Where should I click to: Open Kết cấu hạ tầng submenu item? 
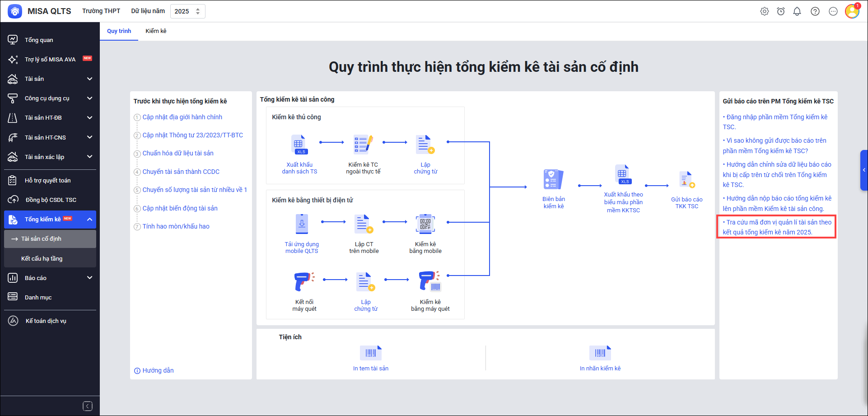[x=42, y=259]
